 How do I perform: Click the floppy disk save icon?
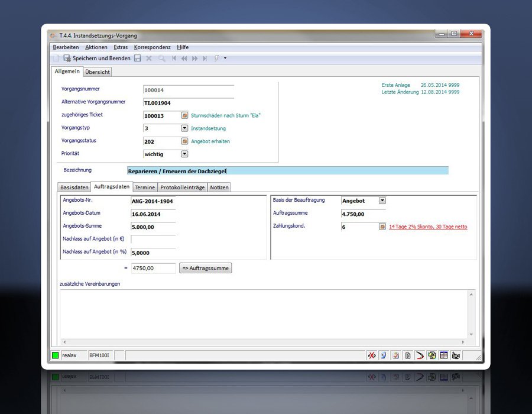pos(137,59)
